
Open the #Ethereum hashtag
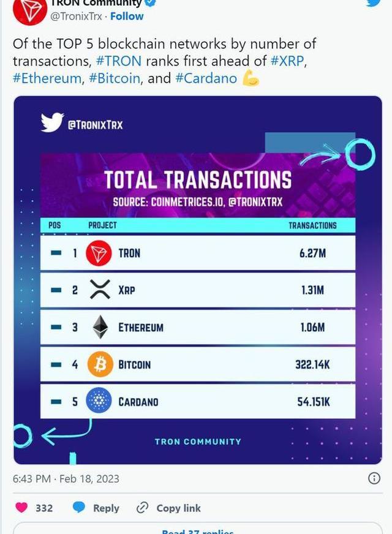(x=47, y=78)
